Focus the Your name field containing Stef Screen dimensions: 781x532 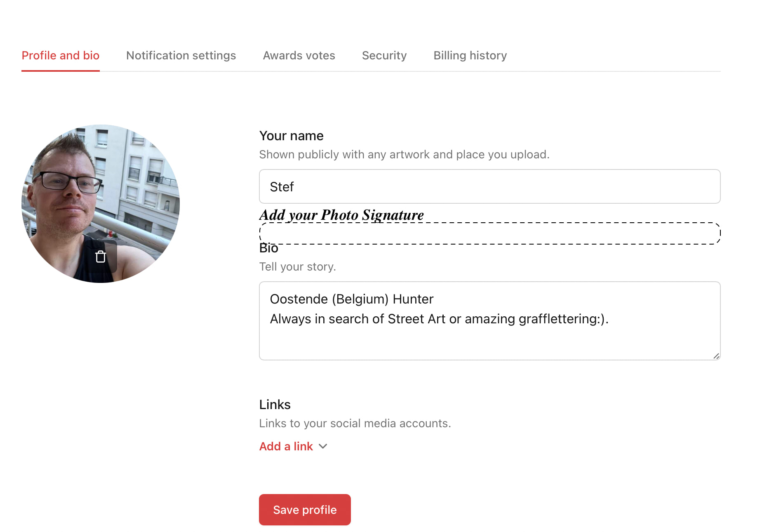tap(489, 186)
